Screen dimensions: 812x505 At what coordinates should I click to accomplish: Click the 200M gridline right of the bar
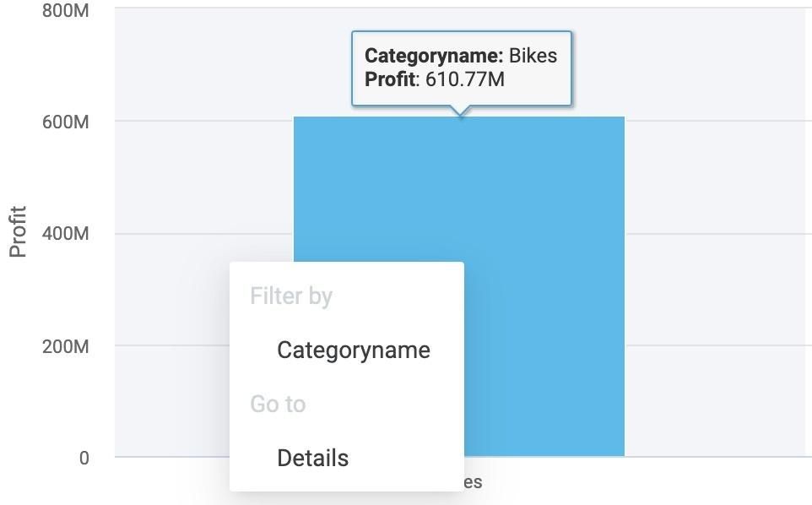(717, 345)
